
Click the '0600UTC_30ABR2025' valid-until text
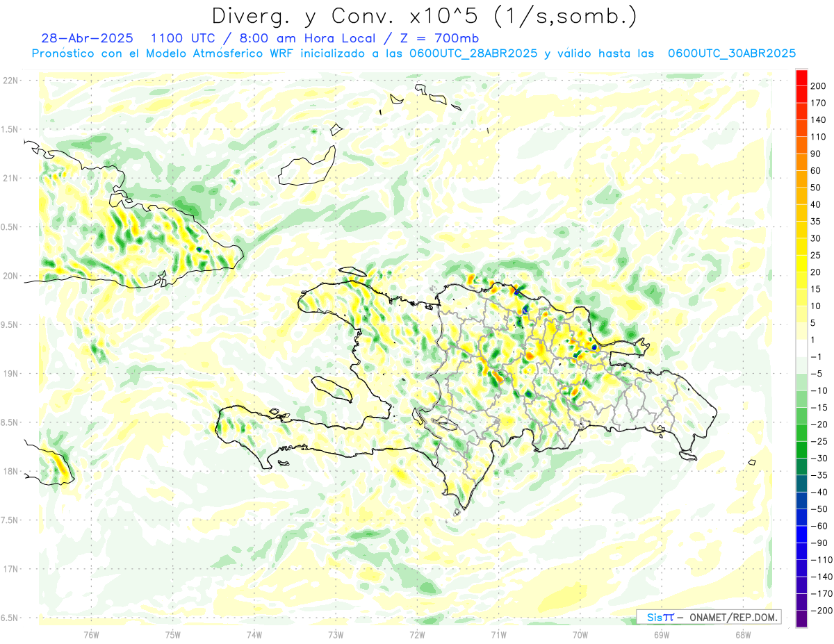tap(731, 53)
